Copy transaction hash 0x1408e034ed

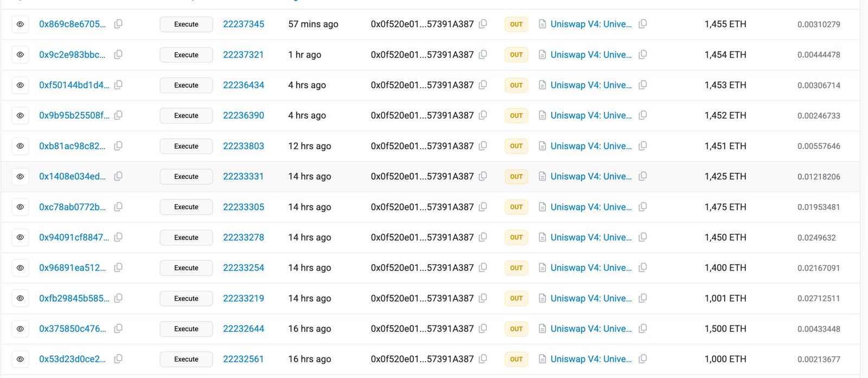pyautogui.click(x=118, y=176)
